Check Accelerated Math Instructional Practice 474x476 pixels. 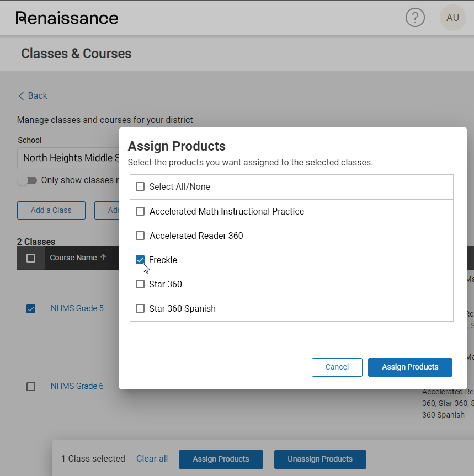pos(140,211)
